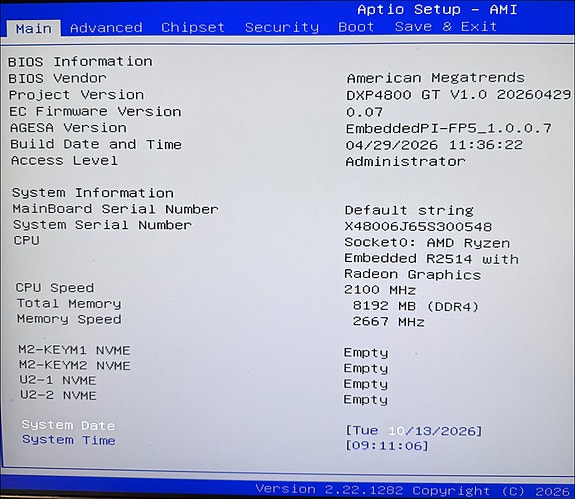
Task: Click the EmbeddedPI-FP5_1.0.0.7 value
Action: point(449,129)
